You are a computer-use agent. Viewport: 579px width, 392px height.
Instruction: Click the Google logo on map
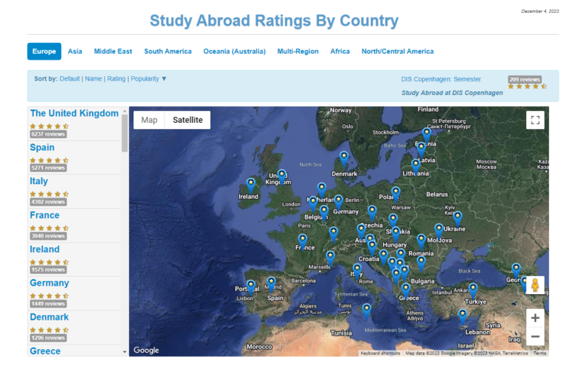tap(146, 350)
